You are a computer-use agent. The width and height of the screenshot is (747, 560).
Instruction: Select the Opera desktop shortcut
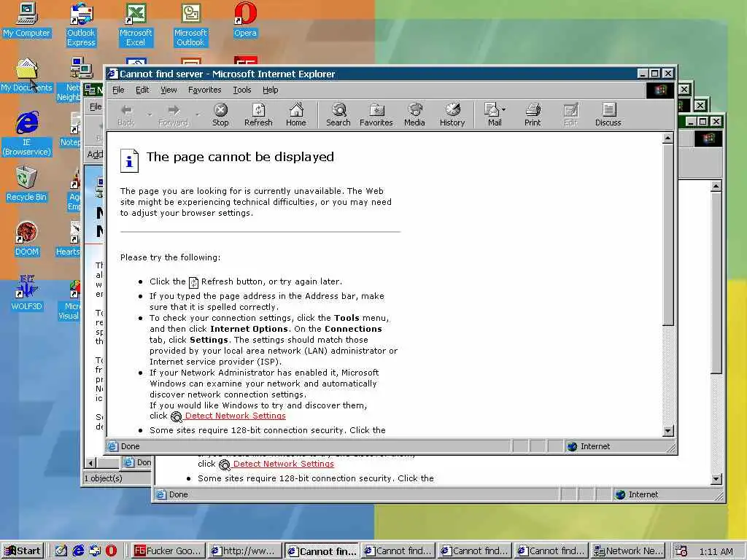pyautogui.click(x=245, y=20)
